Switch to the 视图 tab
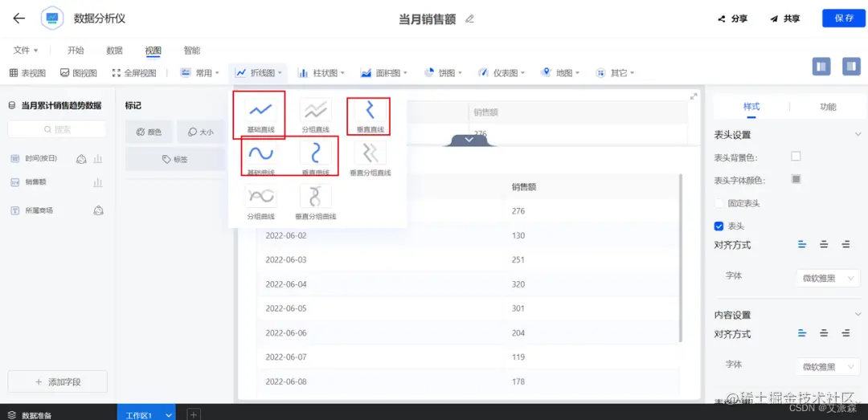 [x=154, y=51]
